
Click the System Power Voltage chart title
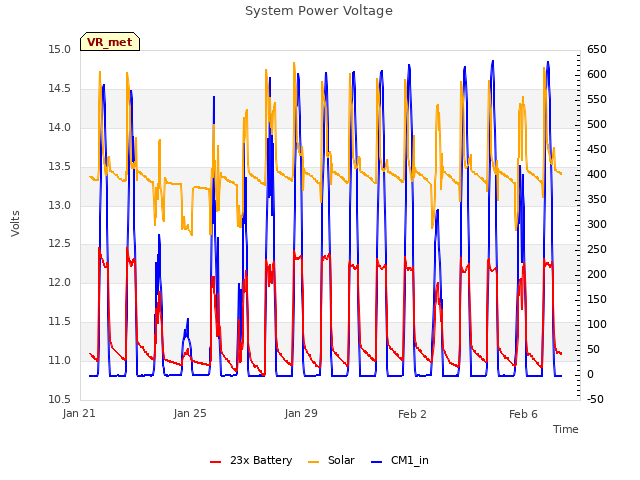pyautogui.click(x=319, y=11)
